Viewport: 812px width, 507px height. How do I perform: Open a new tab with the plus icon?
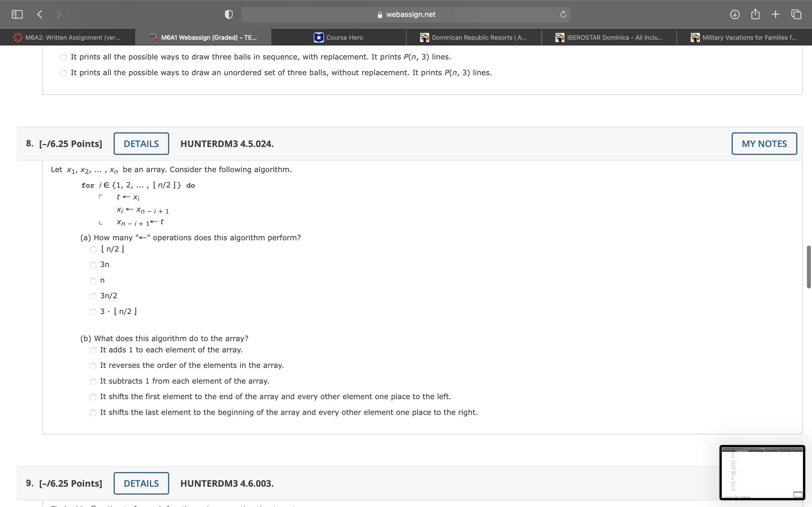(x=775, y=14)
